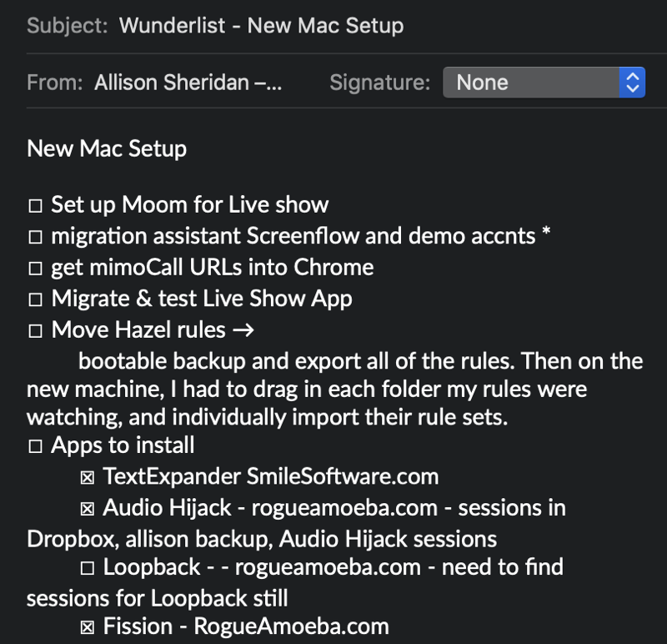
Task: Check the Loopback empty box
Action: [x=87, y=569]
